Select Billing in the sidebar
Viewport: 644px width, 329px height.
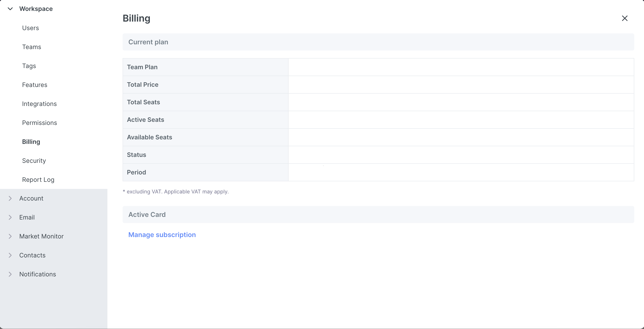coord(31,142)
